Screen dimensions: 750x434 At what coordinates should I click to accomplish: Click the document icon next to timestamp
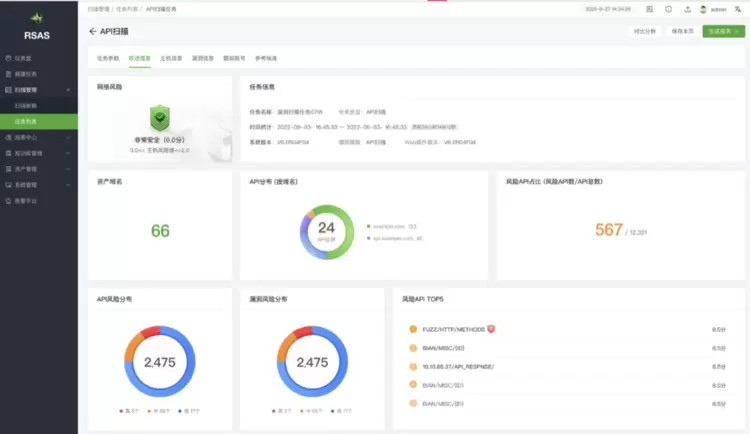click(x=649, y=9)
